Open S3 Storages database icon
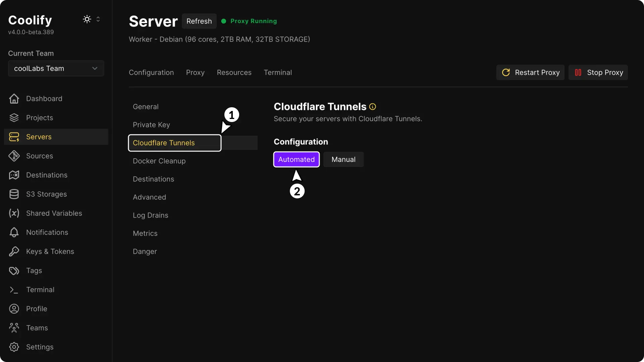The width and height of the screenshot is (644, 362). [x=14, y=194]
